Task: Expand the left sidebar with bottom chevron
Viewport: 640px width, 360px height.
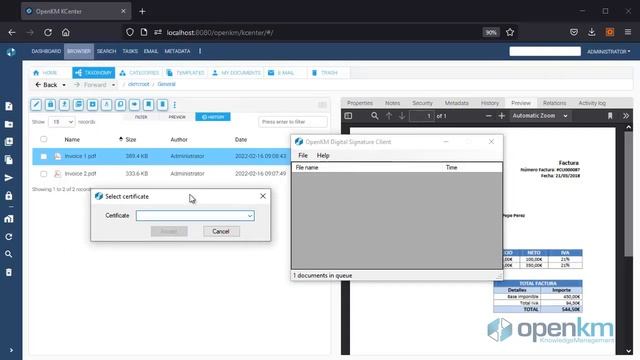Action: (11, 350)
